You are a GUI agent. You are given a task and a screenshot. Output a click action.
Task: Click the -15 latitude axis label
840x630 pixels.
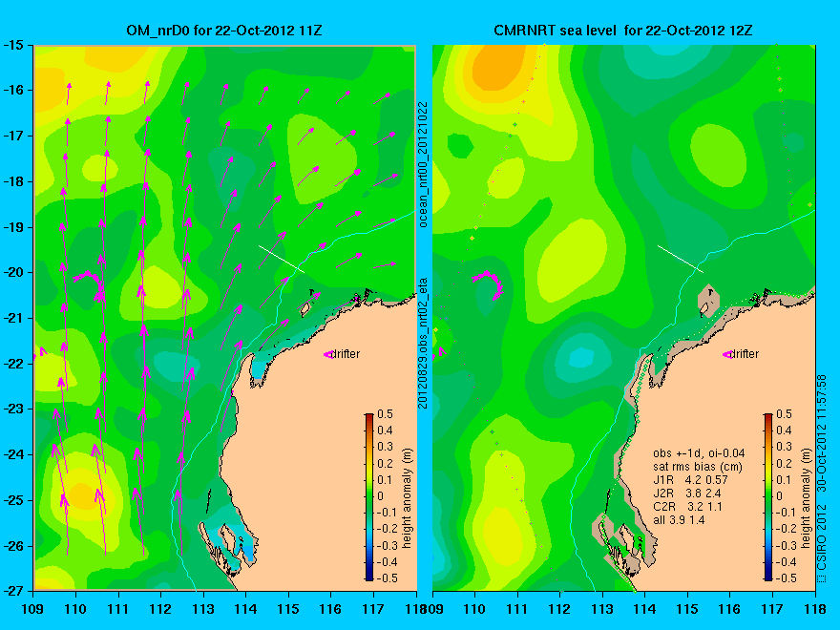[x=12, y=45]
